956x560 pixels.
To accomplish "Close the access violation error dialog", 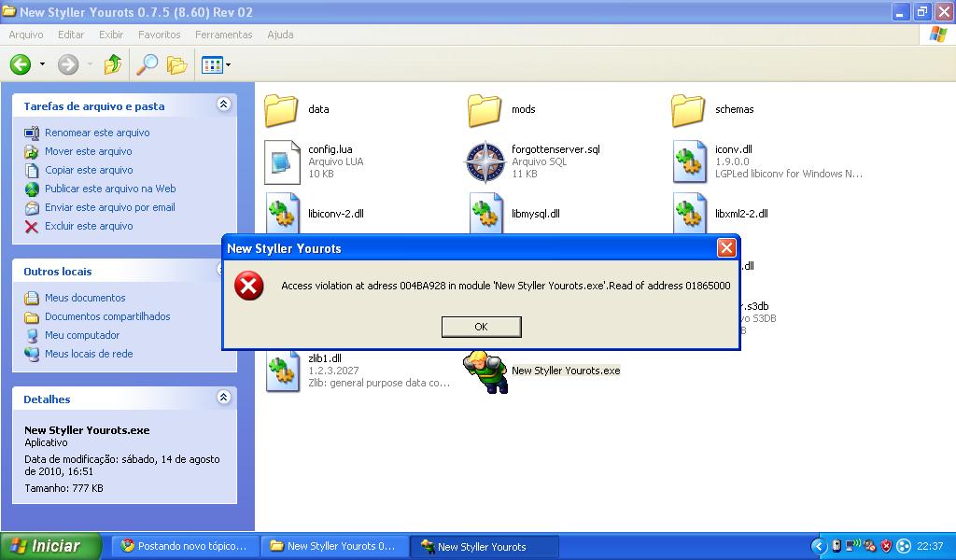I will pos(726,247).
